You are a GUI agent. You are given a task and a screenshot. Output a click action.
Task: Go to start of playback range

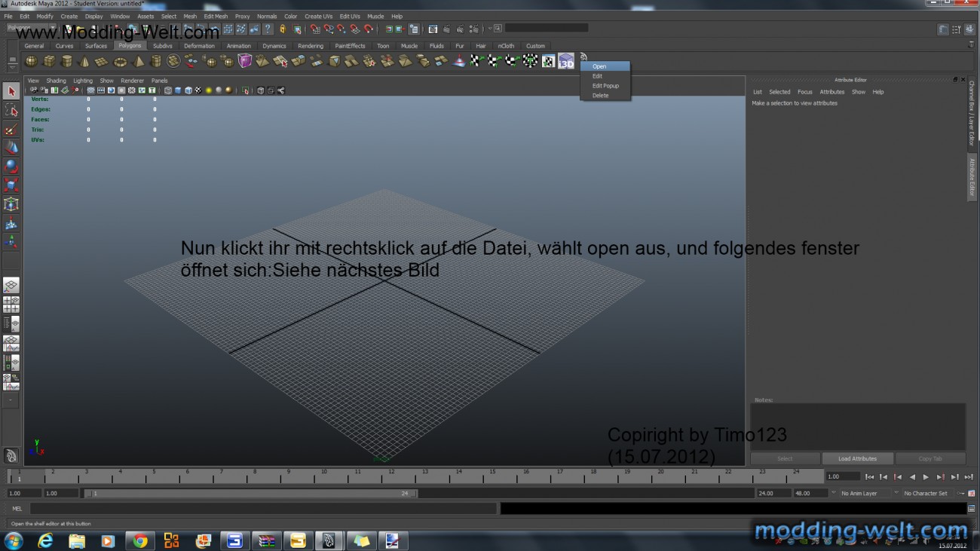point(869,477)
